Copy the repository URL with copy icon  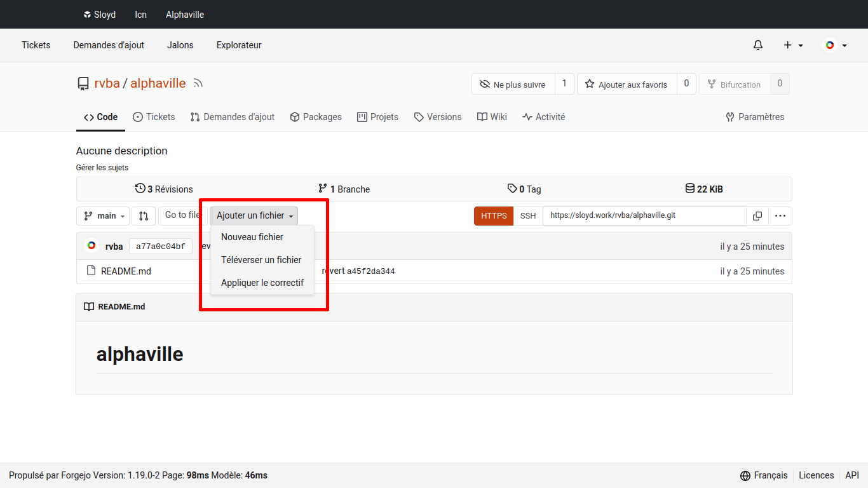pyautogui.click(x=757, y=216)
